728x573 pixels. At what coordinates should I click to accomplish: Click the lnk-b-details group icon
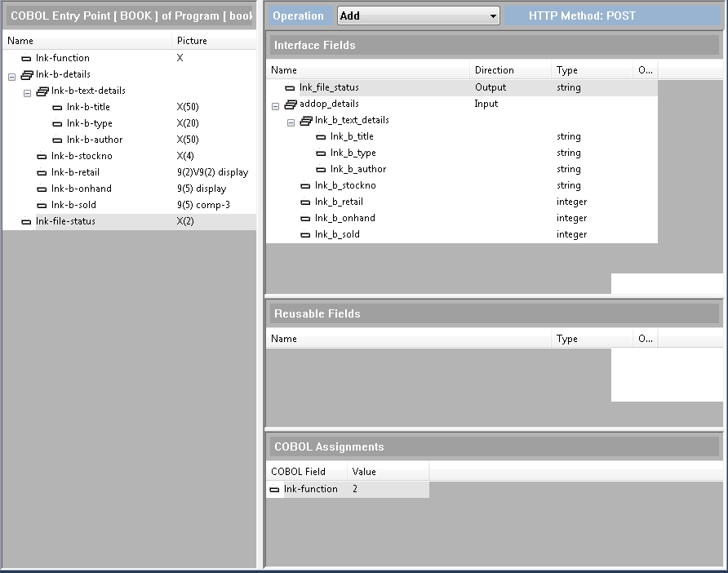[26, 74]
